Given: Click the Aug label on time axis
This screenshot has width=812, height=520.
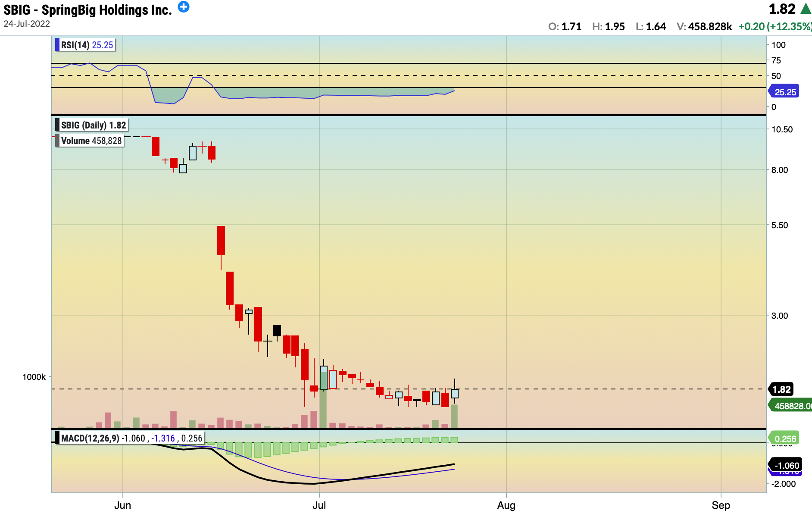Looking at the screenshot, I should tap(506, 505).
